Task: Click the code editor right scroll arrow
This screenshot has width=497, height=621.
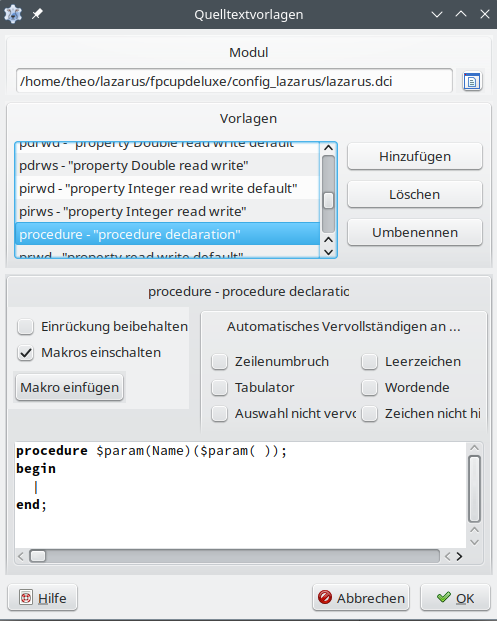Action: pos(459,556)
